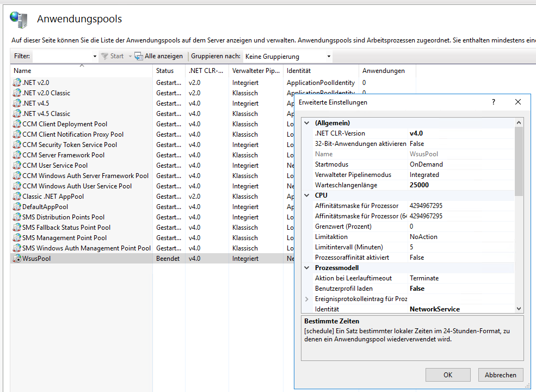Select DefaultAppPool row name text
Screen dimensions: 536x392
45,207
